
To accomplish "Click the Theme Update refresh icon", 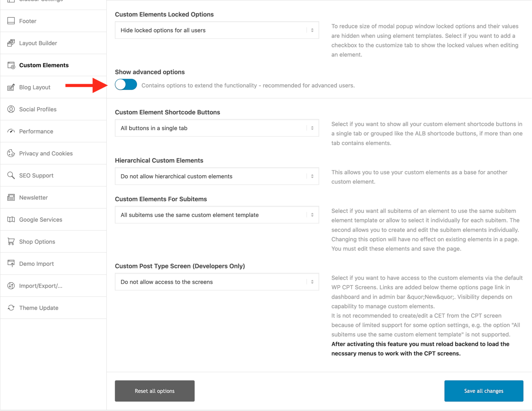I will (11, 308).
